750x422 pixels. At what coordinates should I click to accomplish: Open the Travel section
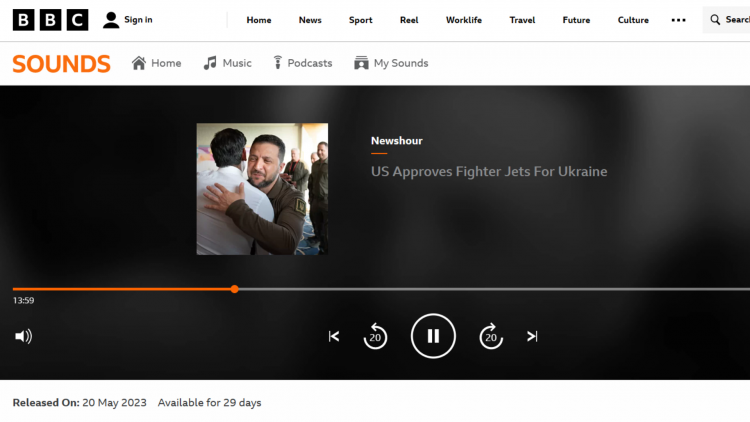[x=522, y=20]
